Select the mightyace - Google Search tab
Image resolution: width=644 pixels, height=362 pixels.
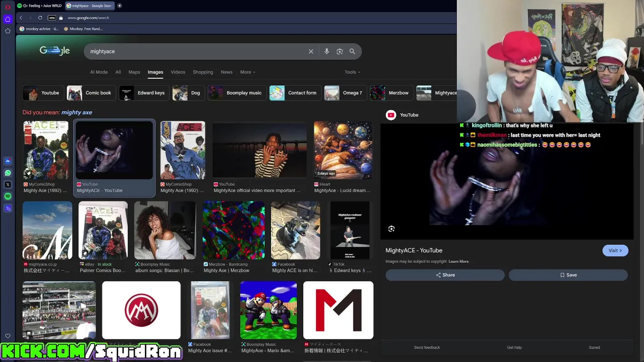click(x=90, y=6)
